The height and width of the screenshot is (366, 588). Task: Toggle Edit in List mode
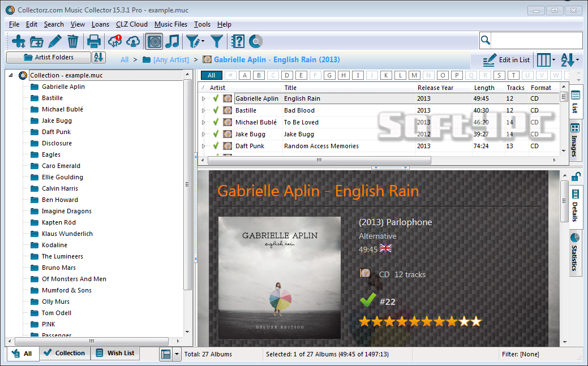tap(507, 59)
